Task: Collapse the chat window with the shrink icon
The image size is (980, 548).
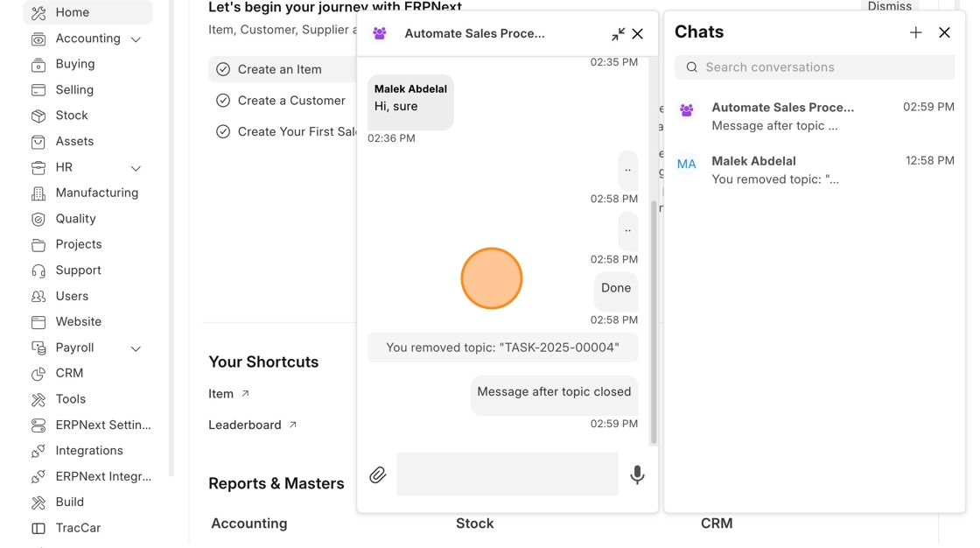Action: [x=618, y=34]
